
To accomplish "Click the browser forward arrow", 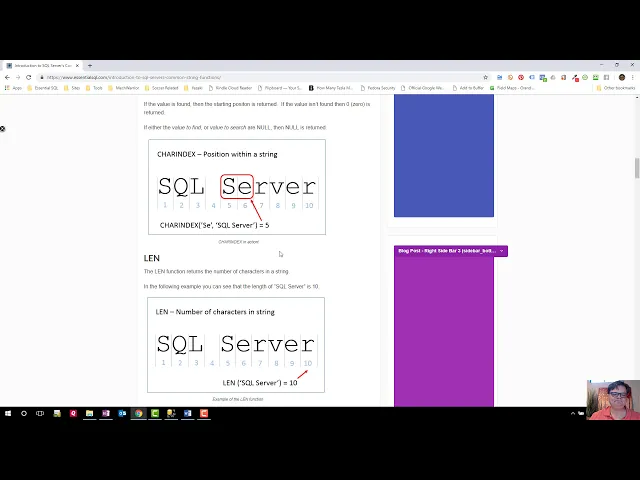I will pyautogui.click(x=18, y=77).
